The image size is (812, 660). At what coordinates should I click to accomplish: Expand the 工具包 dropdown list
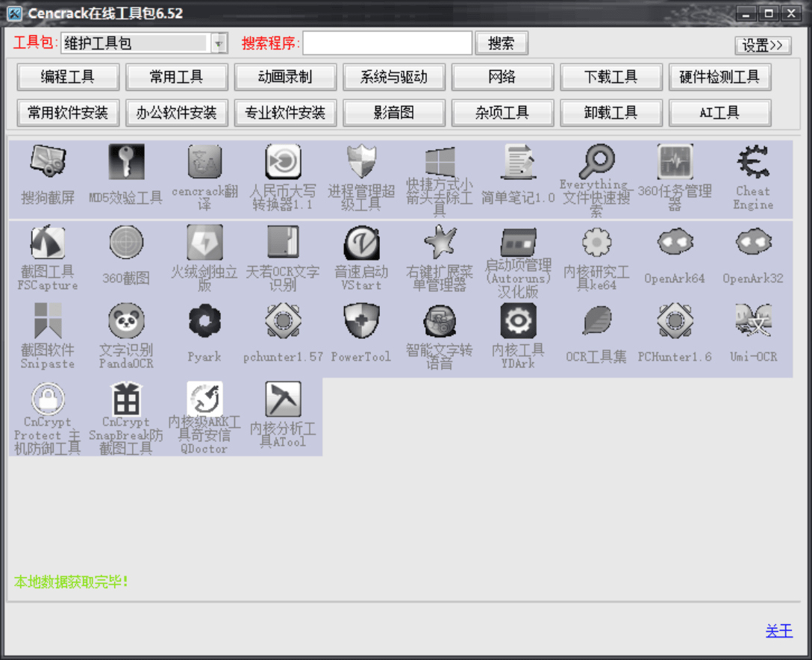pos(217,43)
